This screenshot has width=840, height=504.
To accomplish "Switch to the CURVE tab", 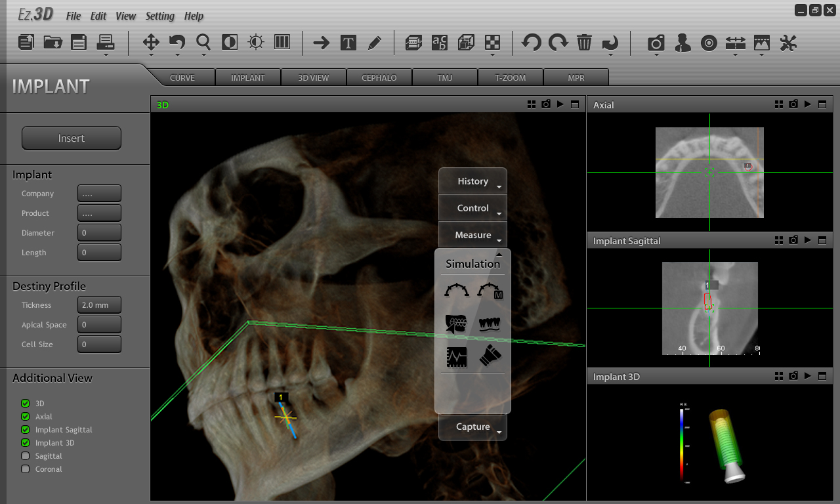I will [182, 77].
